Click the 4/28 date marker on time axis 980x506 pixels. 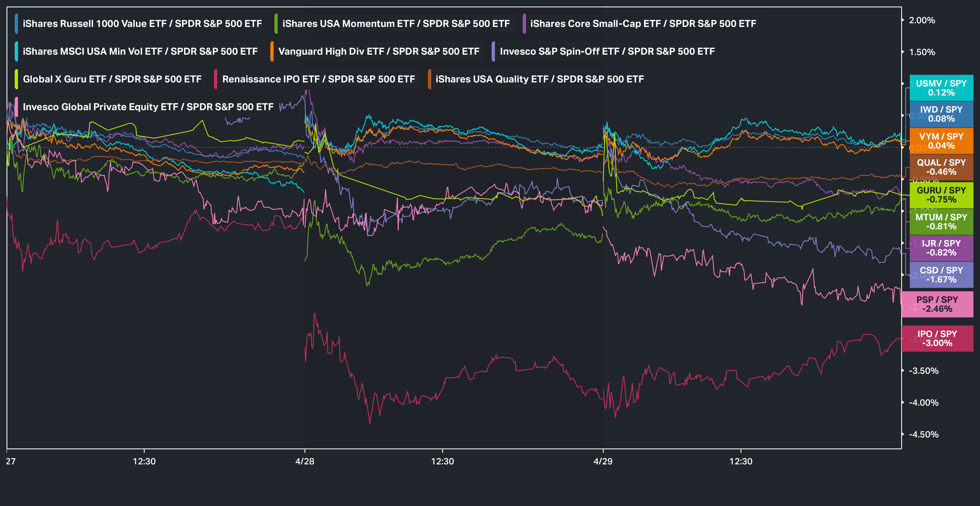305,461
